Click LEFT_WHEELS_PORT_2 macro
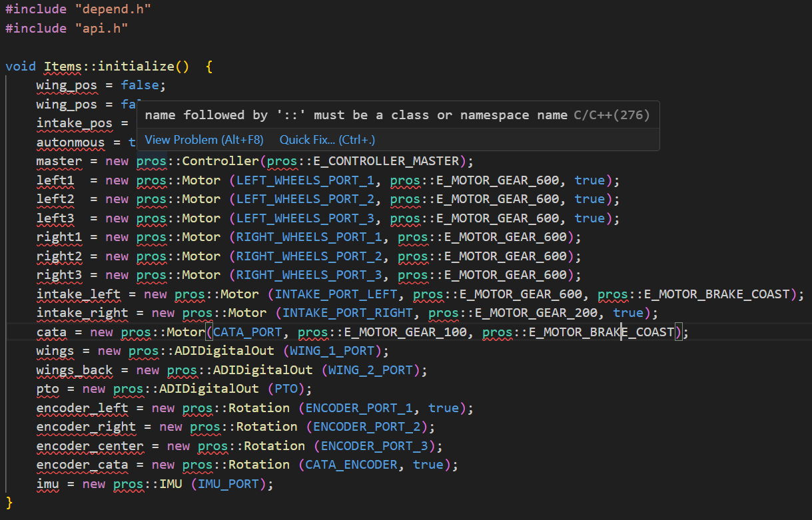The width and height of the screenshot is (812, 520). click(x=306, y=199)
